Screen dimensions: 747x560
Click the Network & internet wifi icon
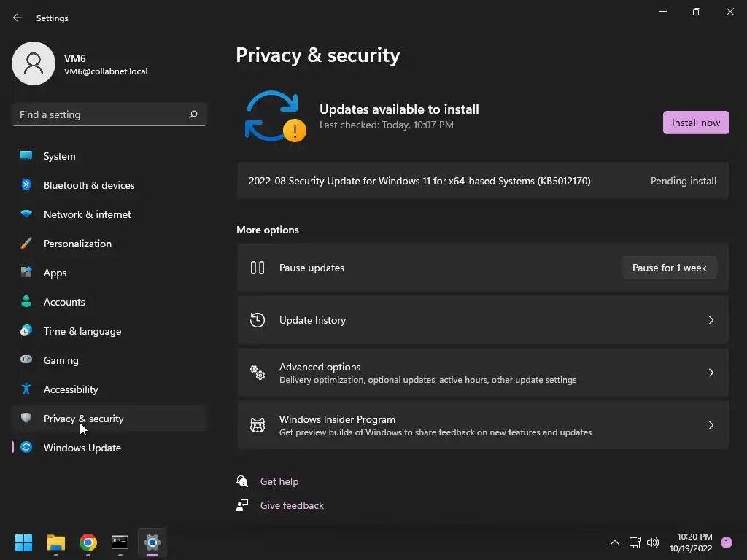coord(26,214)
